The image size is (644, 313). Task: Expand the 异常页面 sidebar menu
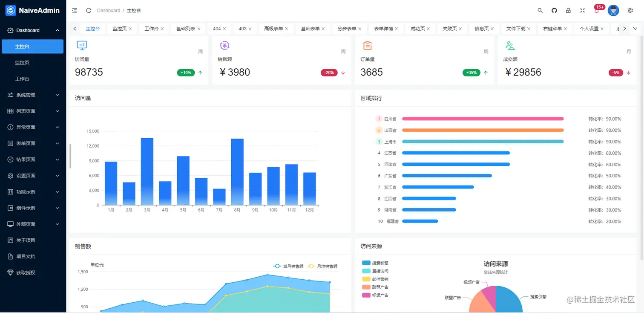click(x=33, y=127)
